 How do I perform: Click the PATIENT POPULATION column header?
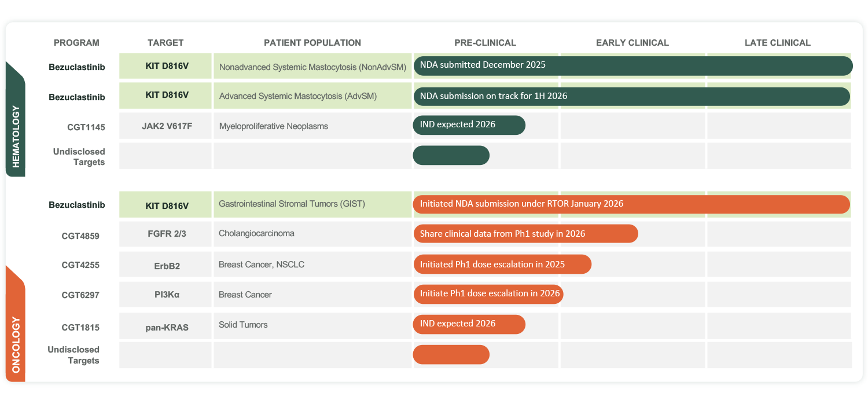(x=312, y=43)
